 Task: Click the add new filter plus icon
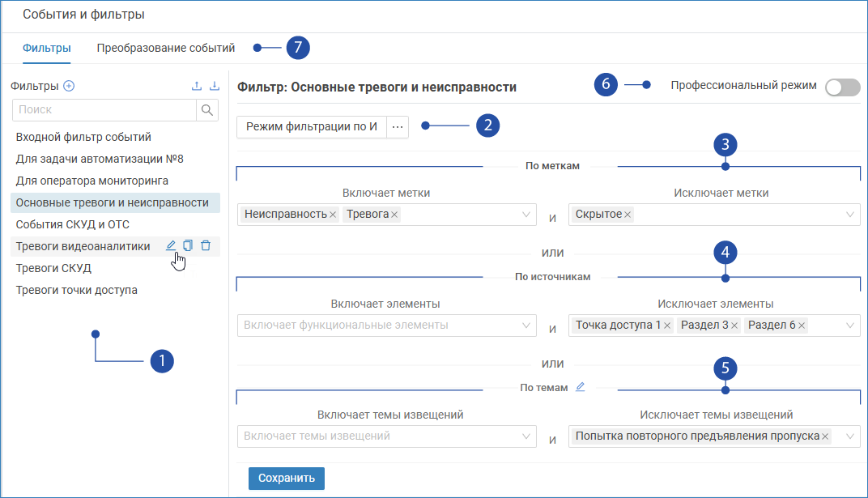(69, 87)
